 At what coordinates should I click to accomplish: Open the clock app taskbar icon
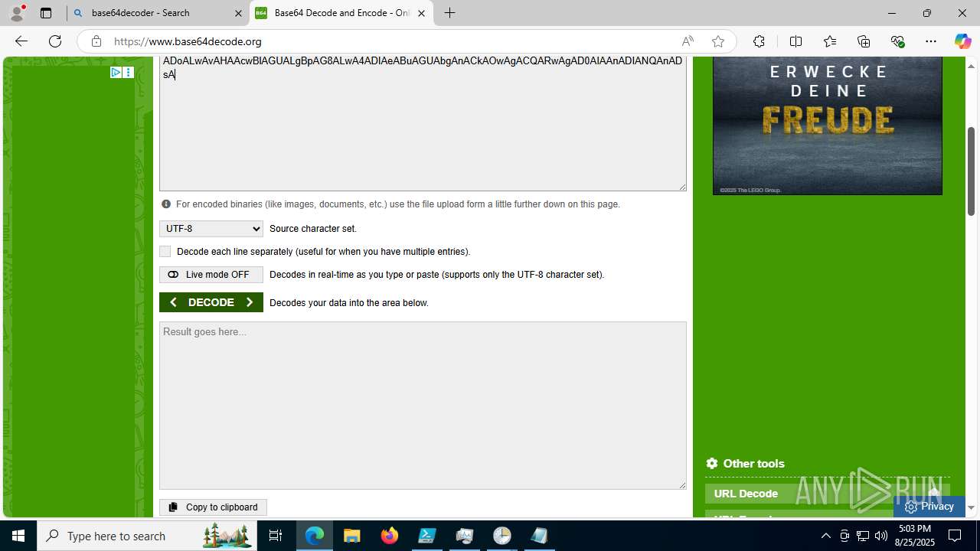pos(502,536)
